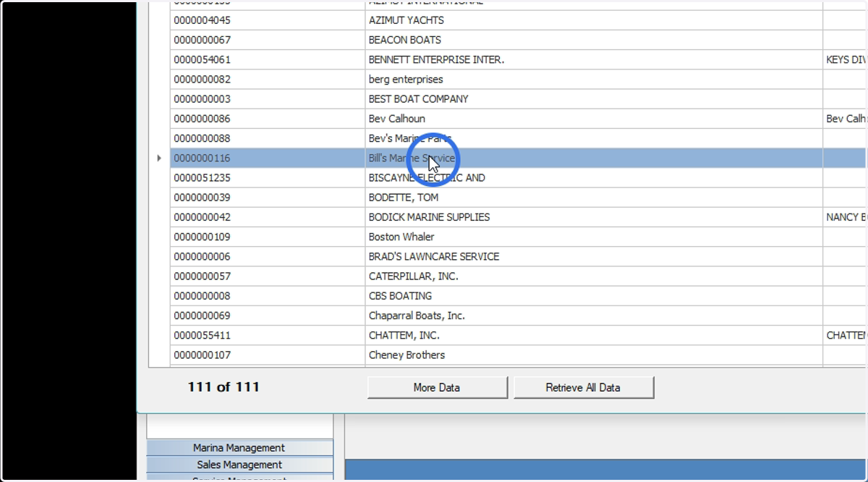Click vendor number 0000004045
Screen dimensions: 868x482
[x=202, y=20]
